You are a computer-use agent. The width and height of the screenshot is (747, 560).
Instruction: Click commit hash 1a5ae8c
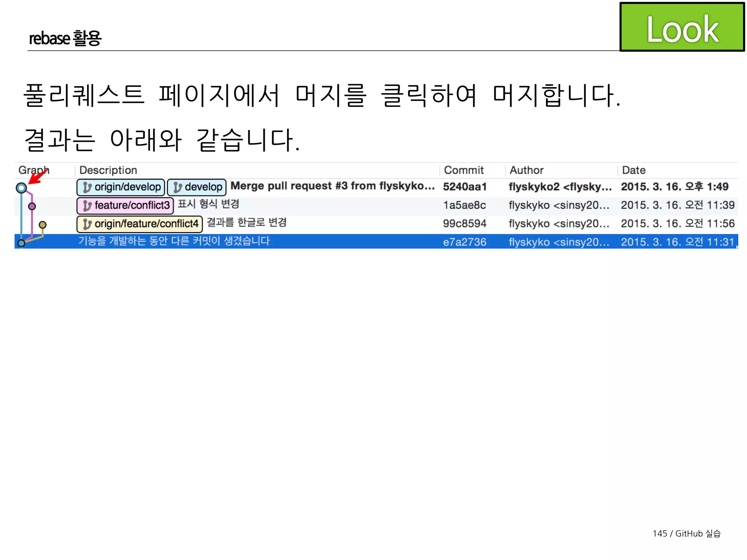point(464,205)
